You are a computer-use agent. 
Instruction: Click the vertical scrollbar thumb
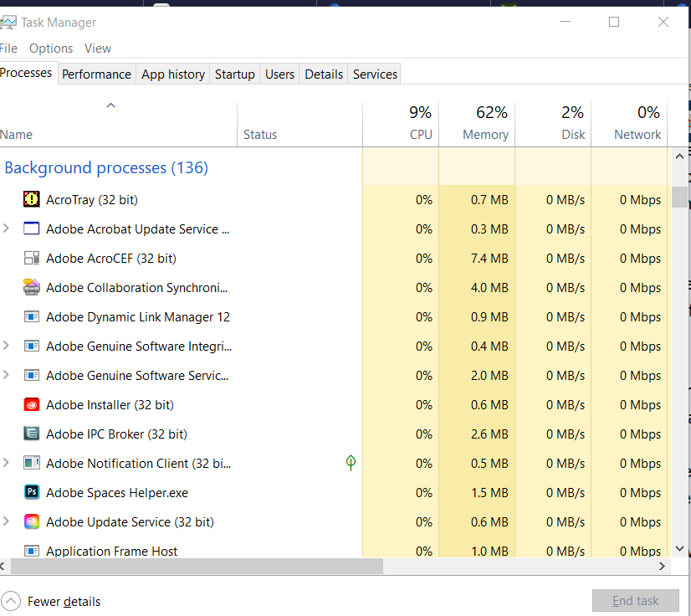pos(679,197)
